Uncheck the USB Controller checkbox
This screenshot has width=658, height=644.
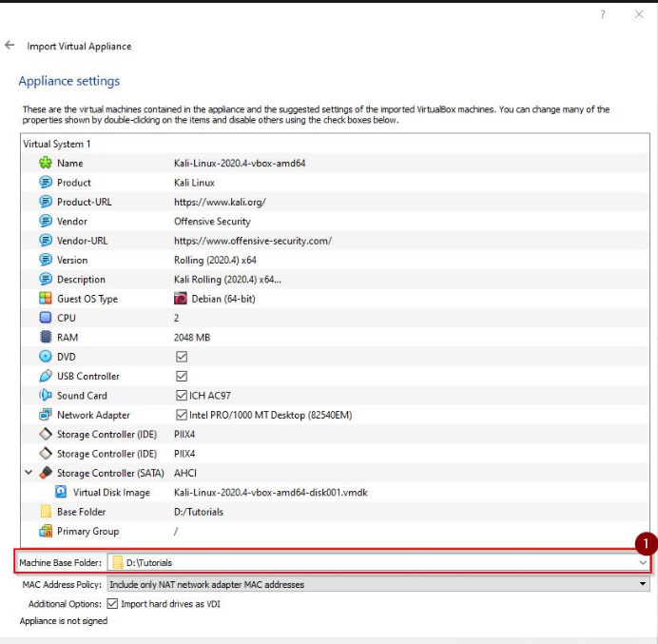point(182,376)
